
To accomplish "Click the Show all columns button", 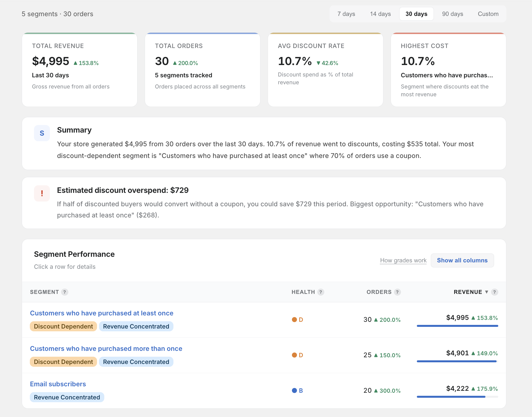I will pyautogui.click(x=462, y=260).
